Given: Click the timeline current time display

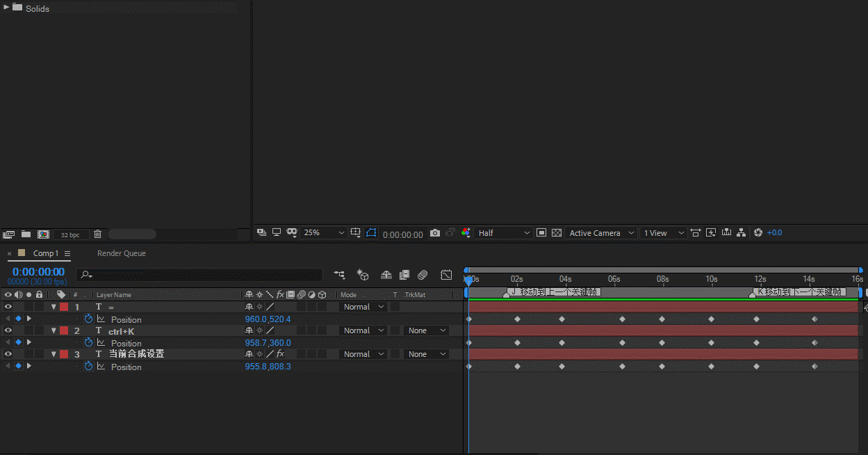Looking at the screenshot, I should [38, 271].
